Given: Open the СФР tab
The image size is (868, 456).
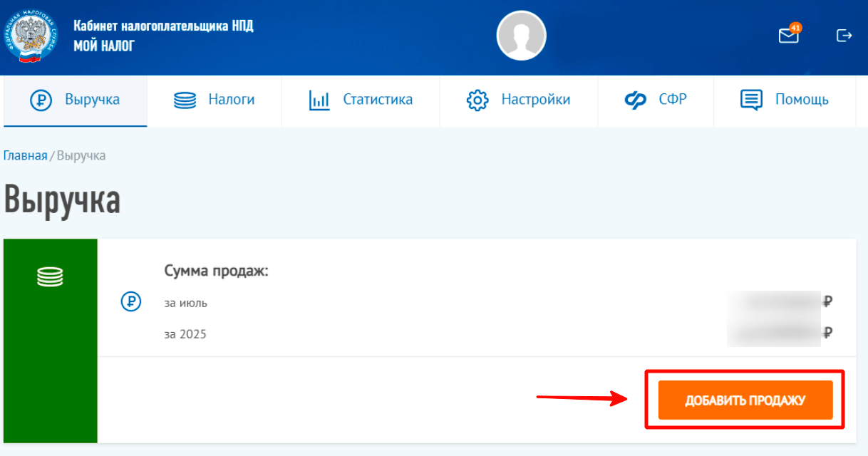Looking at the screenshot, I should 655,100.
